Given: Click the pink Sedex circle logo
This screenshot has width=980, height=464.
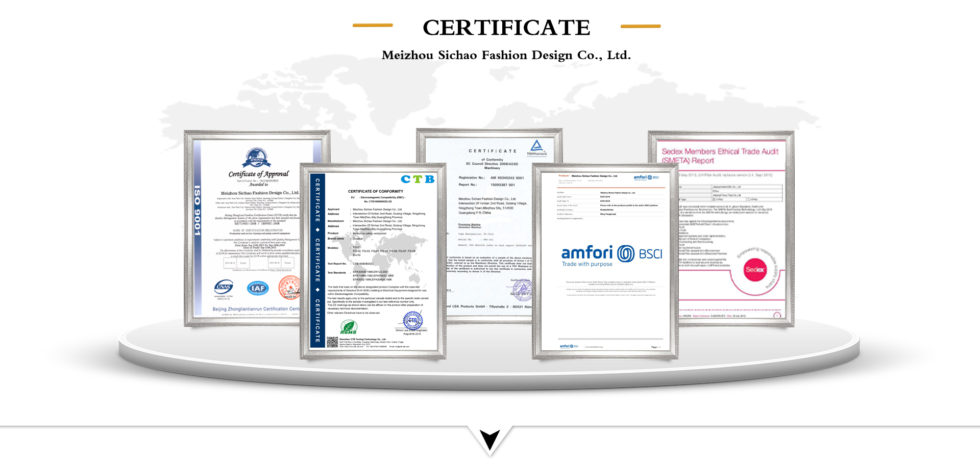Looking at the screenshot, I should tap(755, 270).
